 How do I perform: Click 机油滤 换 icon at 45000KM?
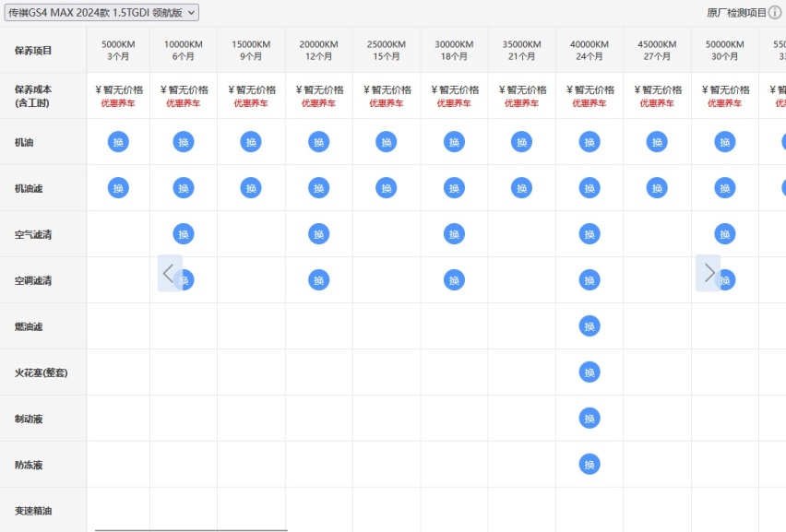(x=657, y=188)
